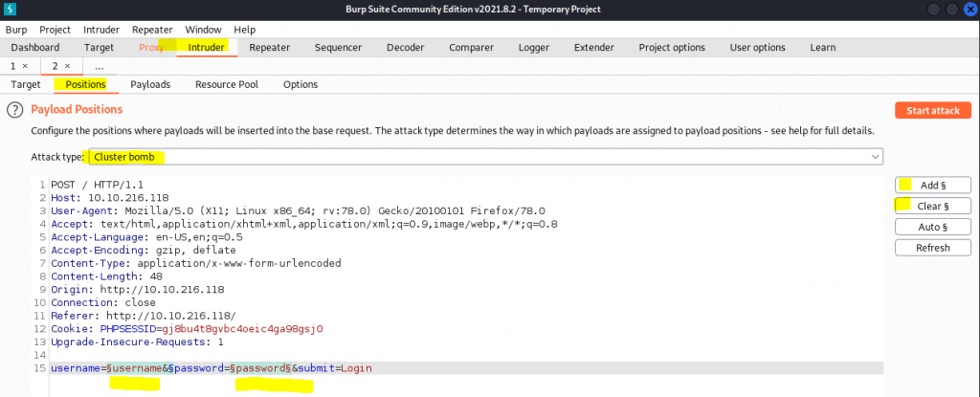980x397 pixels.
Task: Click the Clear § button
Action: 932,206
